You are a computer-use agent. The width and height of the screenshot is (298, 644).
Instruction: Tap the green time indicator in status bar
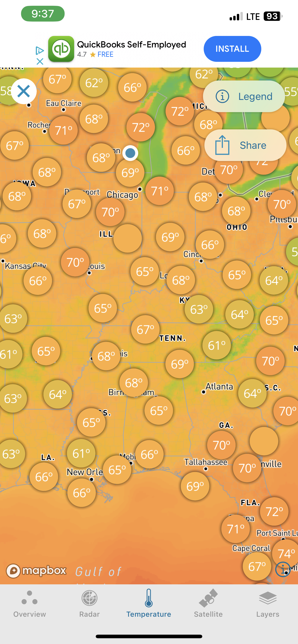(43, 14)
